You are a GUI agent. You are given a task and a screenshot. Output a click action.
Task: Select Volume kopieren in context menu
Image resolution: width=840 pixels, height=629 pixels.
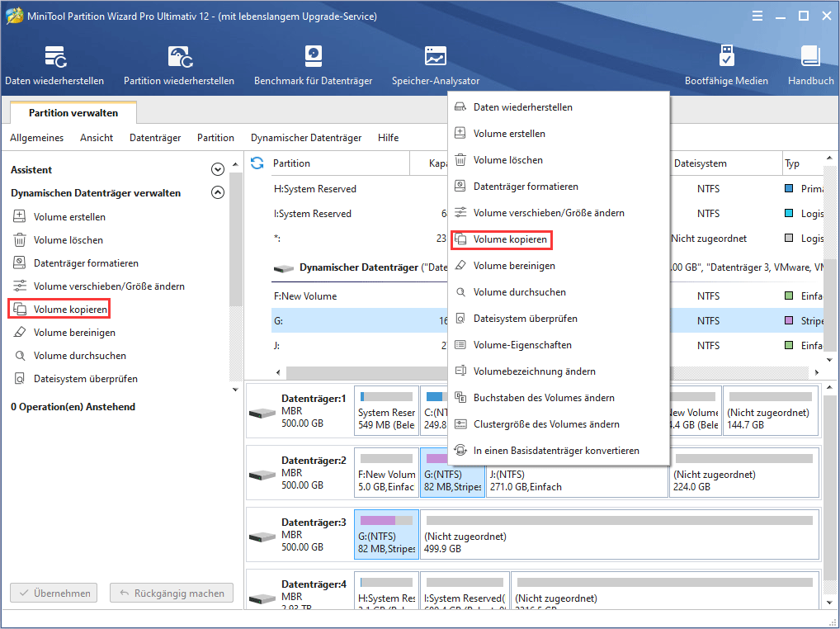coord(559,239)
